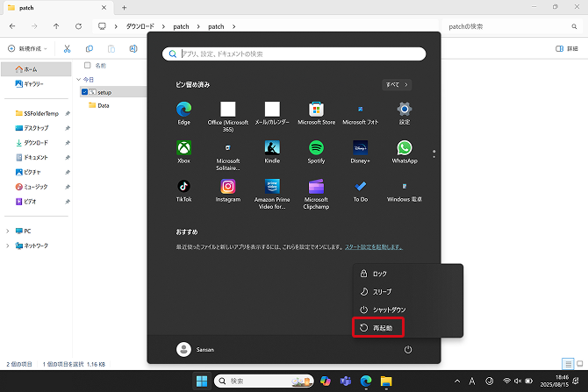Launch Microsoft Store from Start menu

pos(316,113)
